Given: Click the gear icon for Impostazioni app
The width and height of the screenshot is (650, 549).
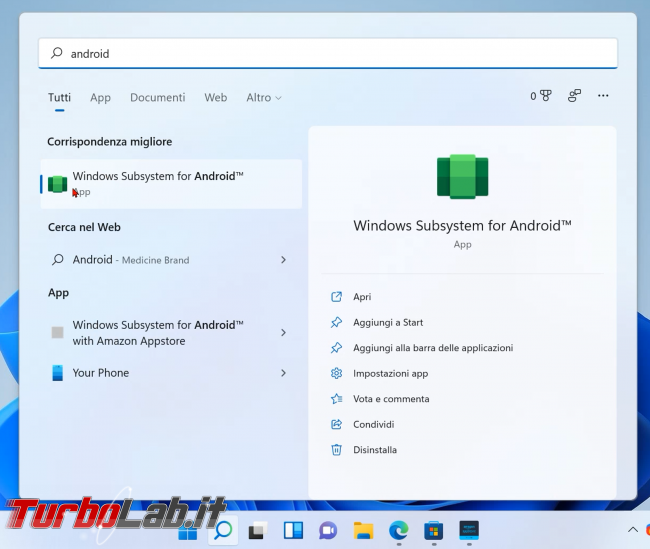Looking at the screenshot, I should pos(336,374).
